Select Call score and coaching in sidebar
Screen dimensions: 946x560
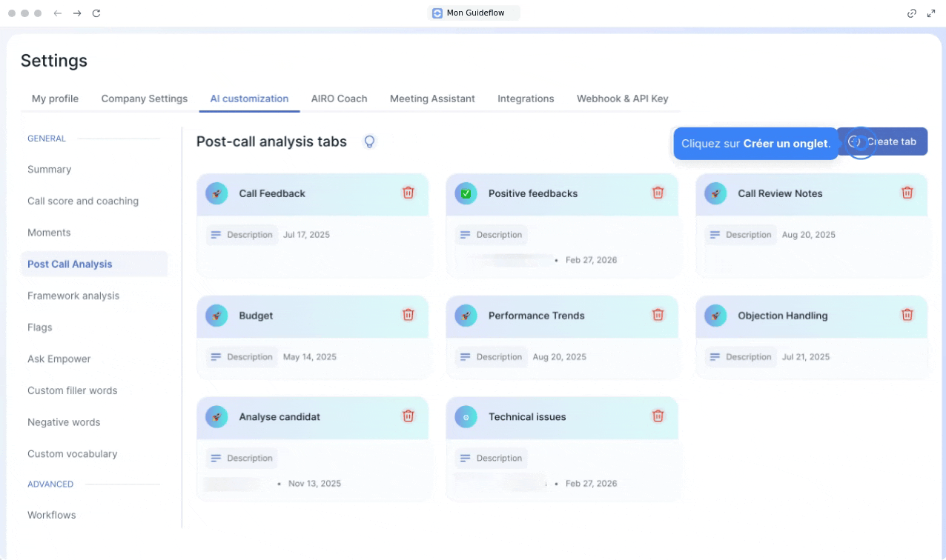tap(83, 201)
